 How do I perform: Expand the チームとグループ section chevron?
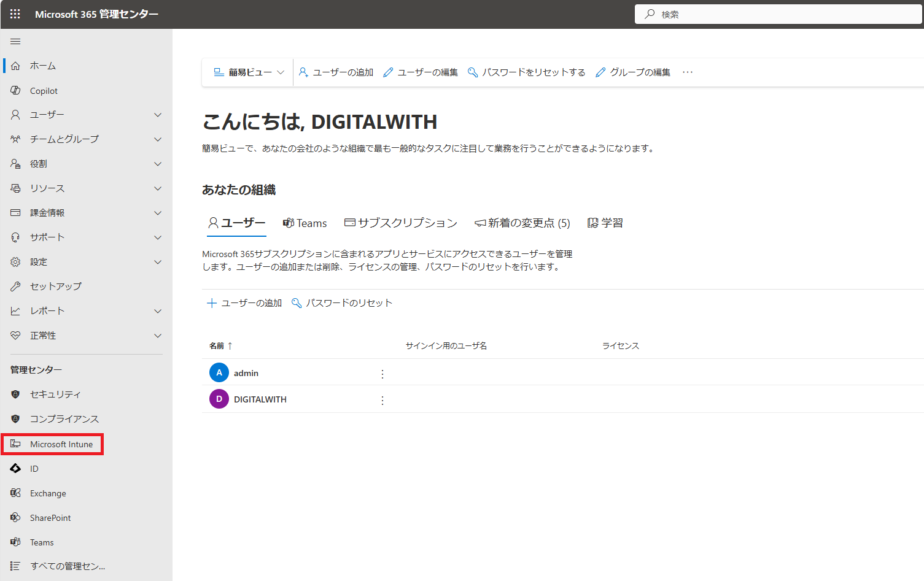pos(158,139)
